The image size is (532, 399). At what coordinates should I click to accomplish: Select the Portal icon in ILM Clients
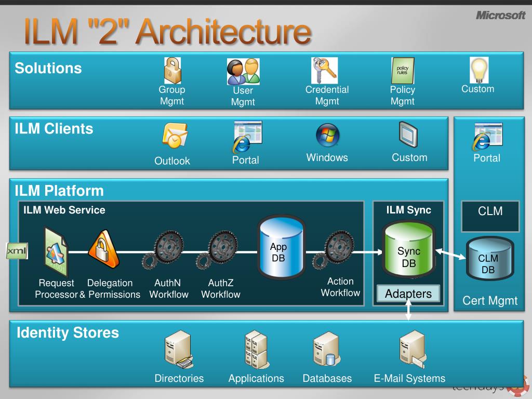(x=247, y=137)
